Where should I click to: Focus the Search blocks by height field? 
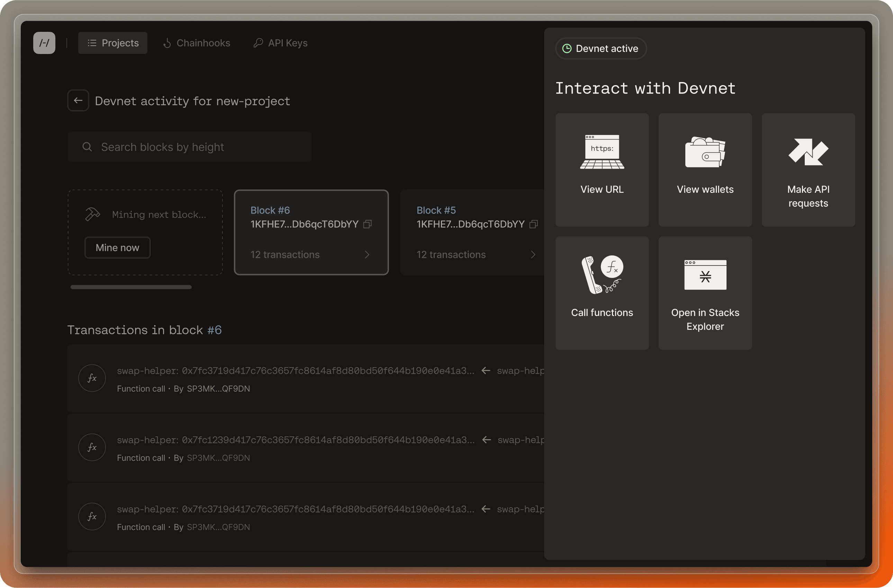pyautogui.click(x=189, y=147)
